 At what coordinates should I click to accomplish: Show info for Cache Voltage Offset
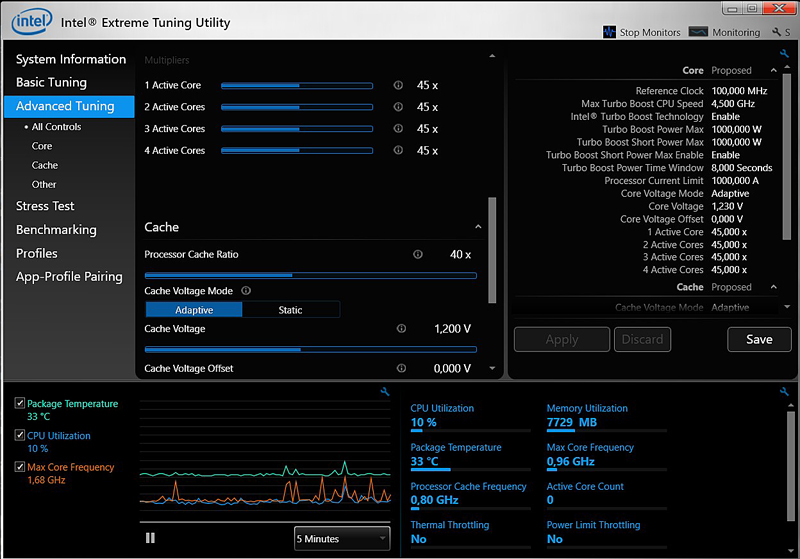tap(402, 368)
